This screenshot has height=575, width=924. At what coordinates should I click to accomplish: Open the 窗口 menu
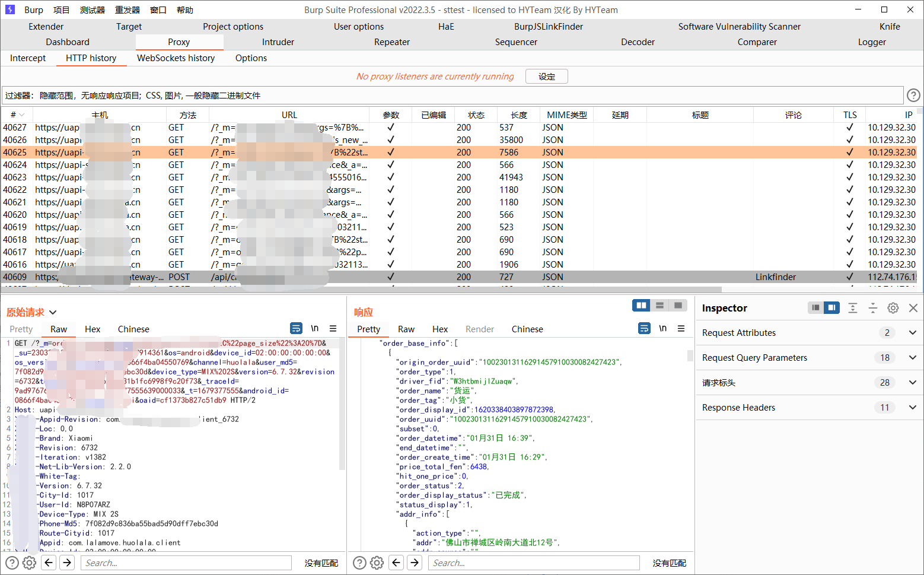158,10
